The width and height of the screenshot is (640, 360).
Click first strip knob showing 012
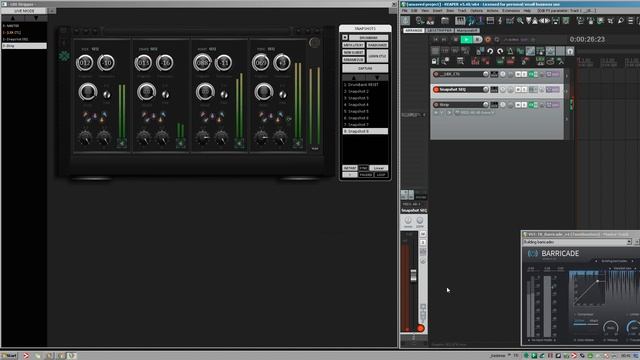click(84, 63)
